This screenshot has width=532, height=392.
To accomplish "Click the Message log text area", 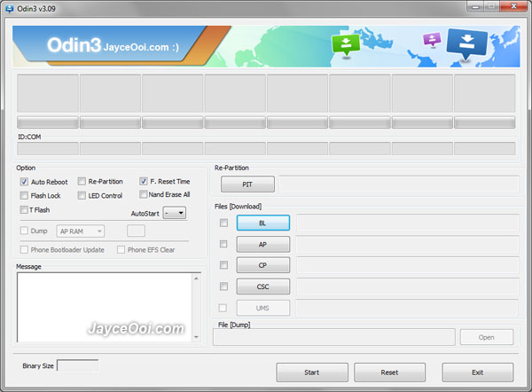I will 105,307.
